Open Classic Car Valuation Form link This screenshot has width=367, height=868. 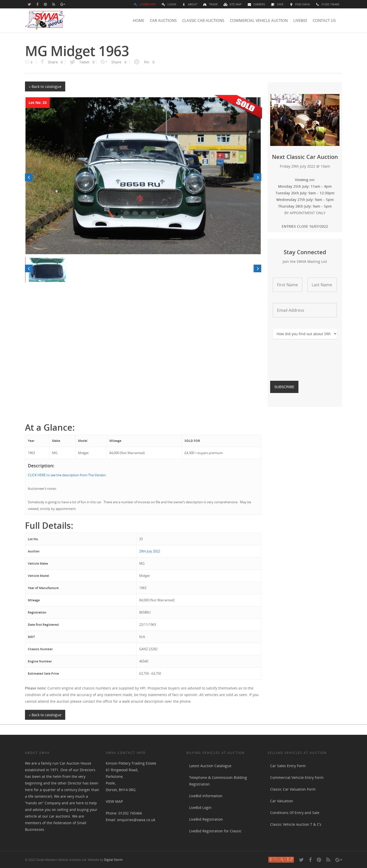(293, 789)
